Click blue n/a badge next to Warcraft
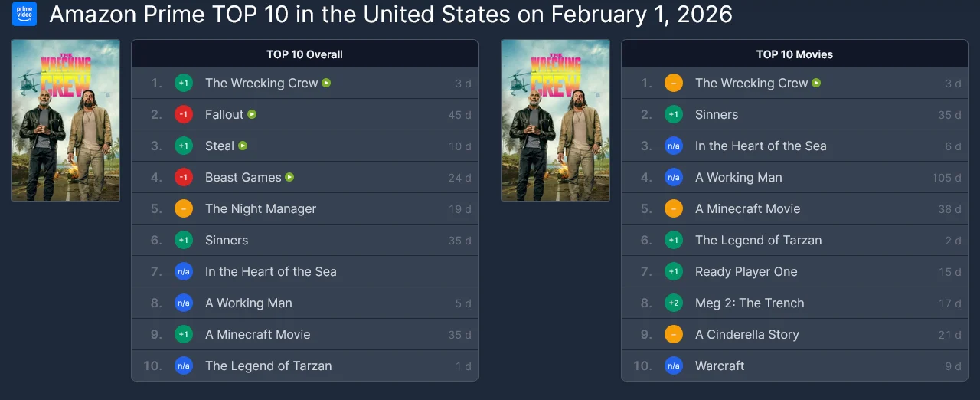The image size is (980, 400). 674,366
